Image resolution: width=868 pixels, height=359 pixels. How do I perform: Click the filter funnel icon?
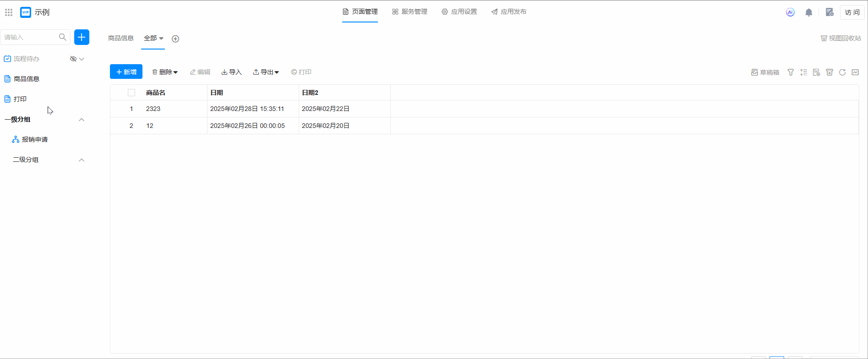791,72
